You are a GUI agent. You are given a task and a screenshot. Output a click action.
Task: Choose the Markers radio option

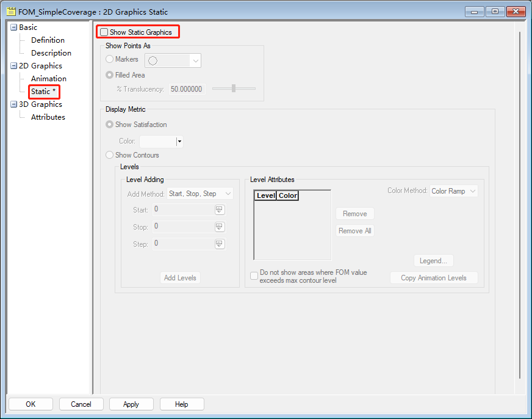click(110, 59)
